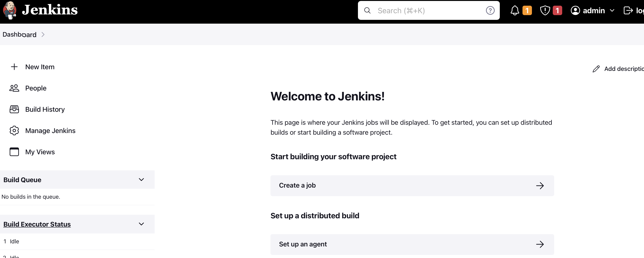
Task: Click the Jenkins butler logo
Action: tap(9, 10)
